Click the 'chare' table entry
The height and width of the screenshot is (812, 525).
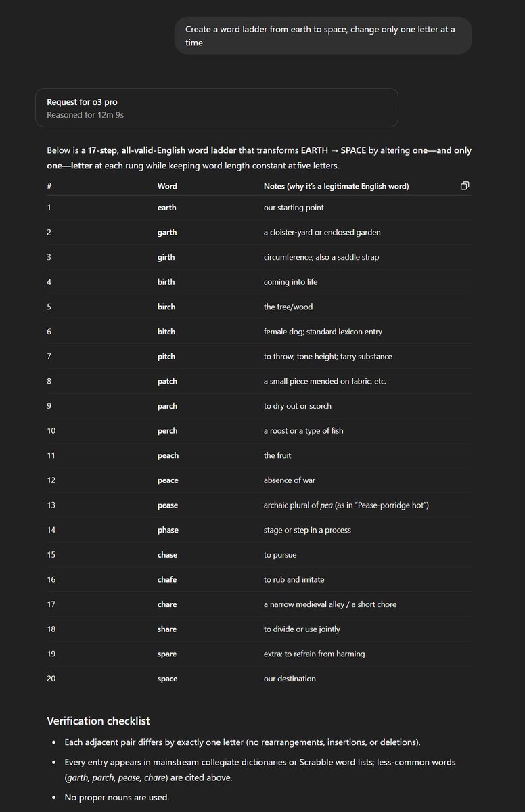(x=167, y=604)
